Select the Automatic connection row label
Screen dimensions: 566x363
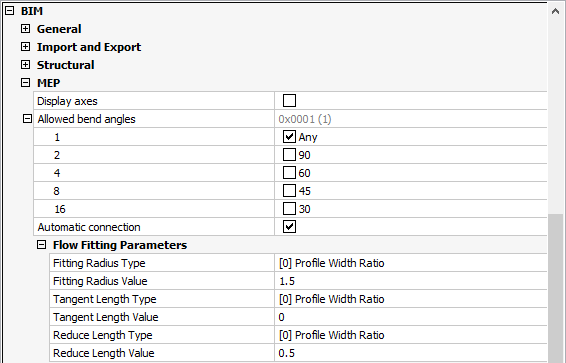89,227
